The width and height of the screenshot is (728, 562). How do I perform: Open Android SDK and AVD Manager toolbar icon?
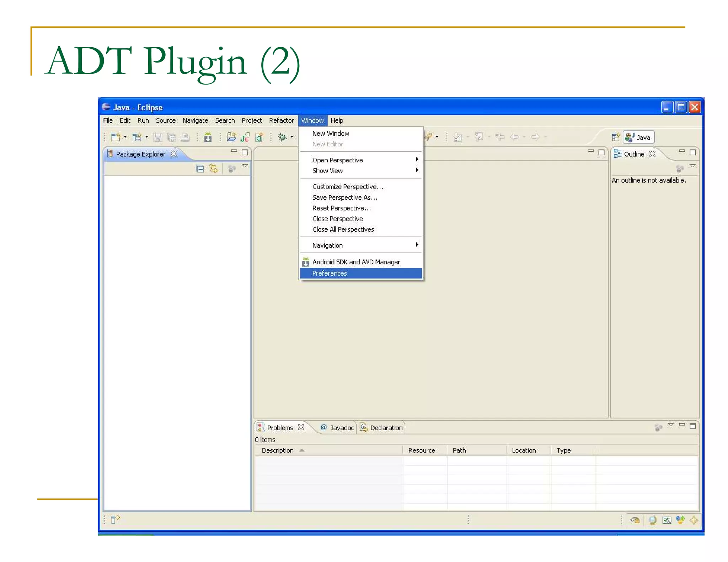pyautogui.click(x=208, y=137)
